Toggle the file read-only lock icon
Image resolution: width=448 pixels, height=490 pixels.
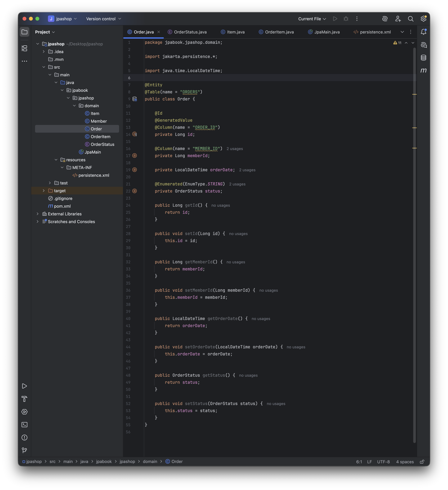tap(422, 462)
